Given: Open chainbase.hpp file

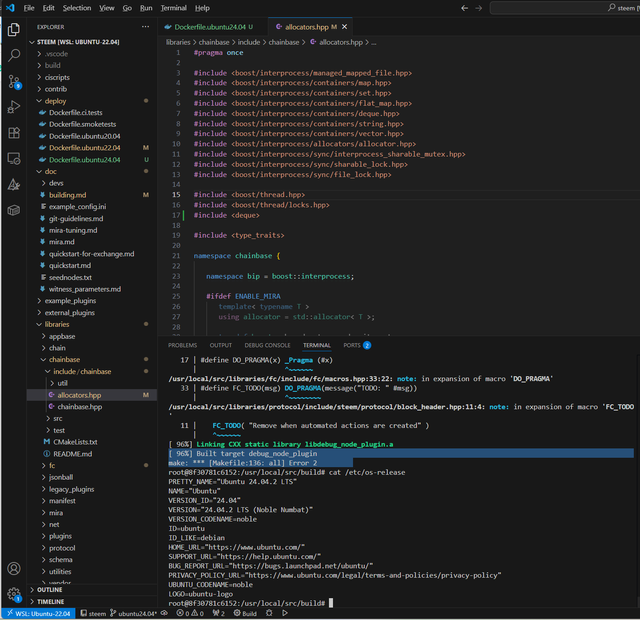Looking at the screenshot, I should (x=80, y=407).
